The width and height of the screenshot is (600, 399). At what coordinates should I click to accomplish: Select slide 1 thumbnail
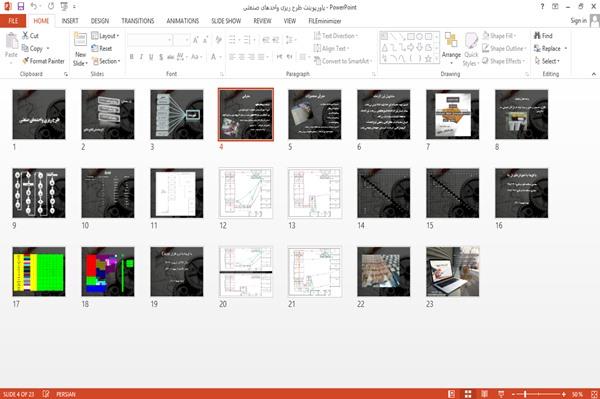pos(39,114)
